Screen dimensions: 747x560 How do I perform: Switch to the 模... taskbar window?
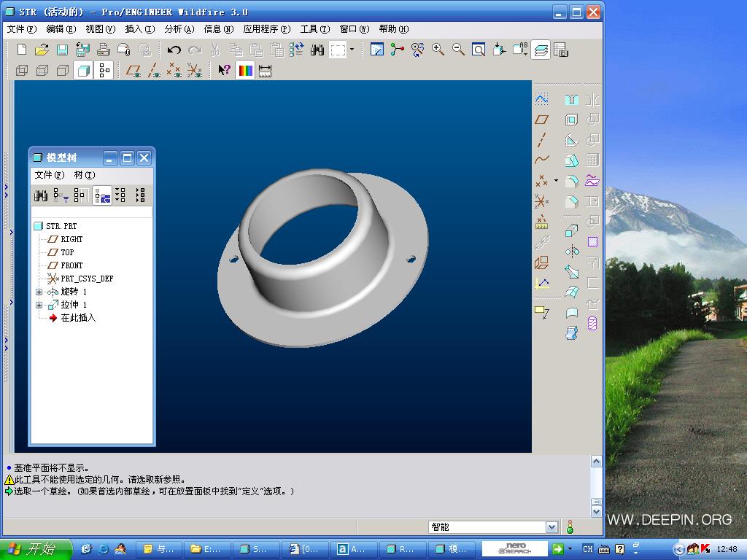pos(452,549)
